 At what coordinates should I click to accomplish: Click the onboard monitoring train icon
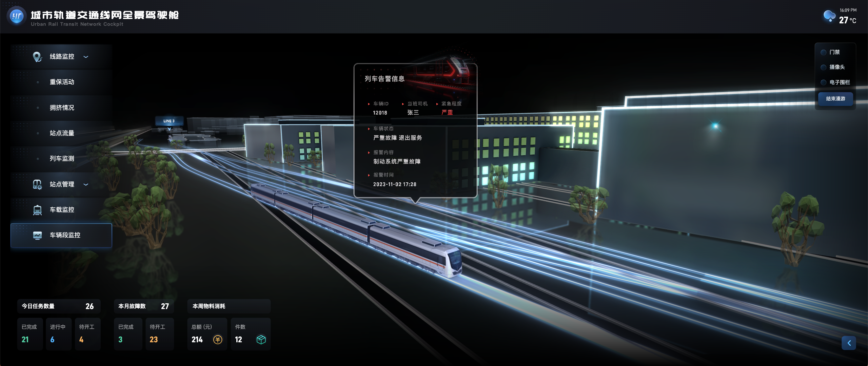[37, 210]
